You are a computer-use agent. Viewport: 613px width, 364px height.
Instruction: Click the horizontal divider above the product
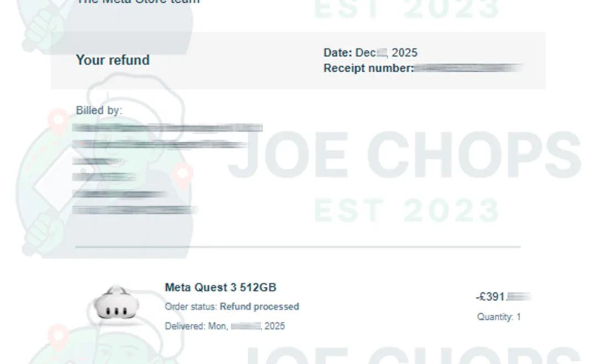coord(298,247)
